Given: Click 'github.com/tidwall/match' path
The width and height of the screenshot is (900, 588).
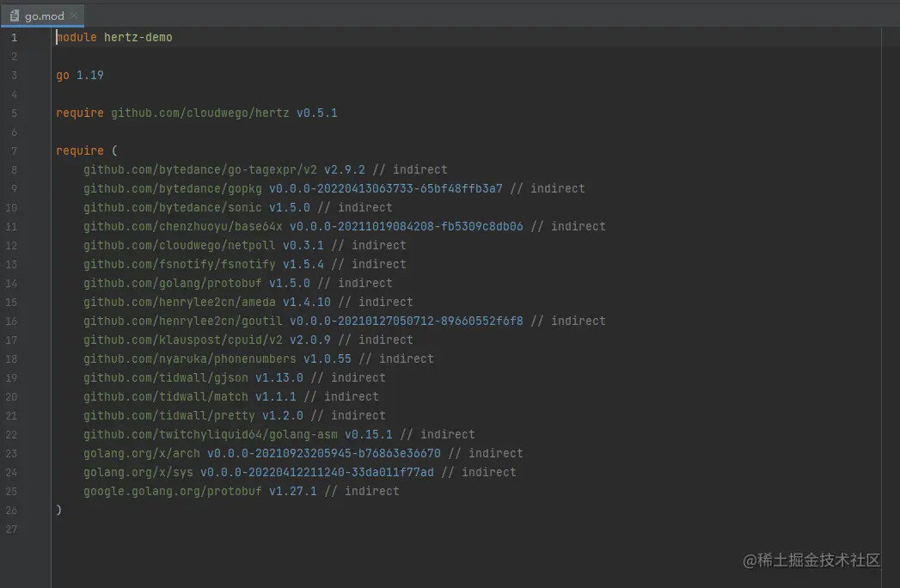Looking at the screenshot, I should [x=165, y=397].
